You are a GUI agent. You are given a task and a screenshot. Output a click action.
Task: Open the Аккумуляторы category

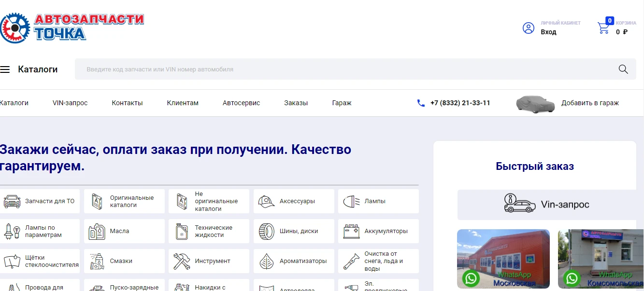pyautogui.click(x=378, y=231)
